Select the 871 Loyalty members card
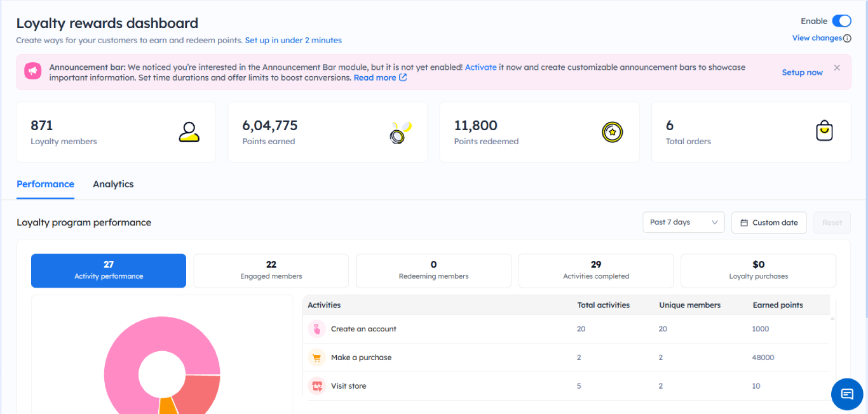Screen dimensions: 868x414 coord(116,132)
